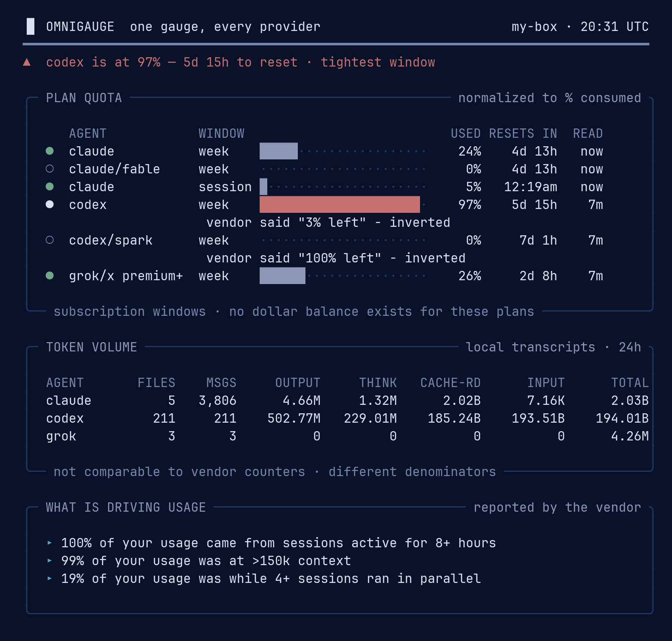Click the CACHE-RD column header
Viewport: 672px width, 641px height.
tap(451, 383)
